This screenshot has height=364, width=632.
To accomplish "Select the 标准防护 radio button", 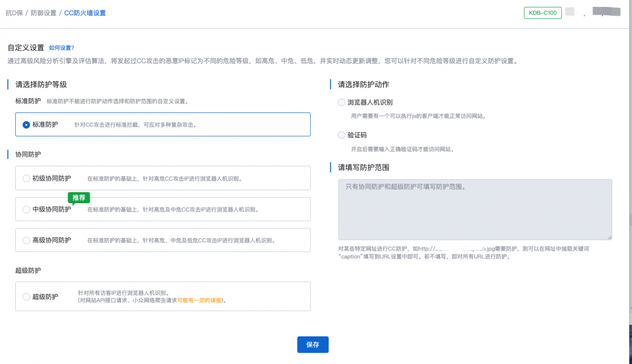I will (26, 124).
